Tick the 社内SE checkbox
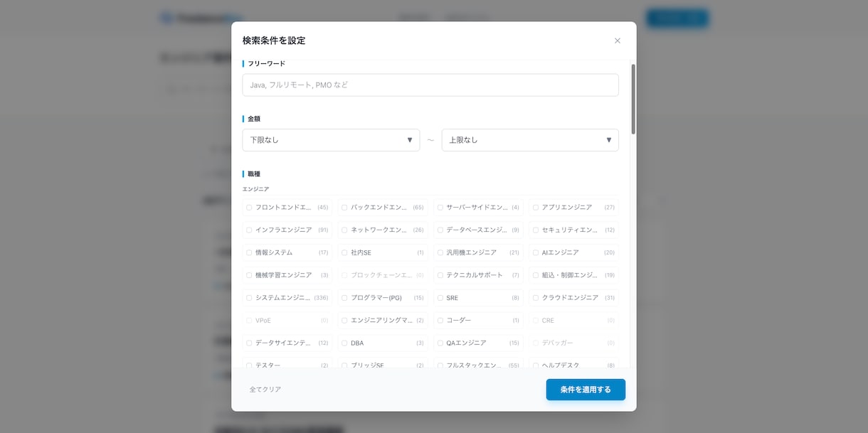Screen dimensions: 868x433 pyautogui.click(x=344, y=252)
